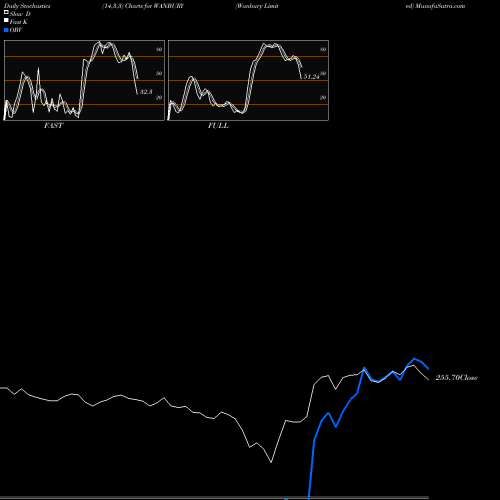Click the FULL chart label
Image resolution: width=500 pixels, height=500 pixels.
pyautogui.click(x=218, y=125)
